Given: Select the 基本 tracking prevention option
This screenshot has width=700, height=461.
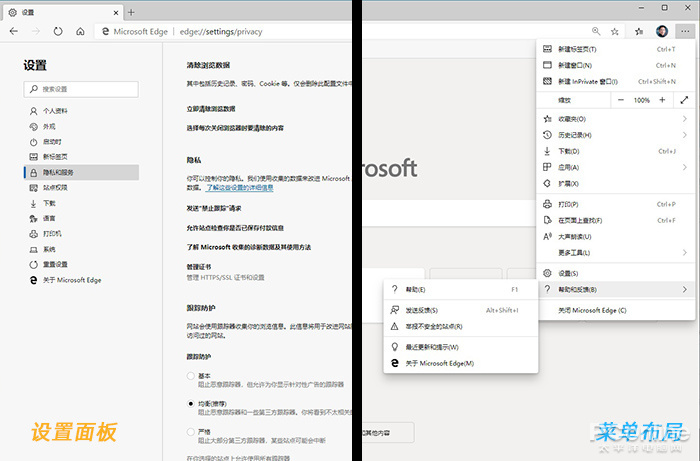Looking at the screenshot, I should 191,376.
